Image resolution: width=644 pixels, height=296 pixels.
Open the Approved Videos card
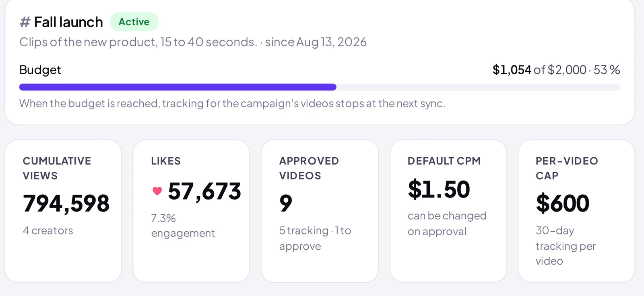320,211
